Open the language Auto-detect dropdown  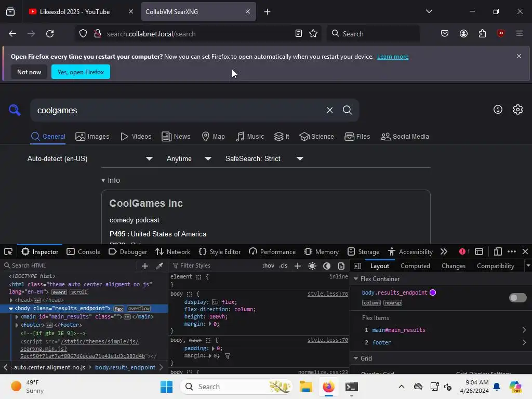pyautogui.click(x=90, y=158)
